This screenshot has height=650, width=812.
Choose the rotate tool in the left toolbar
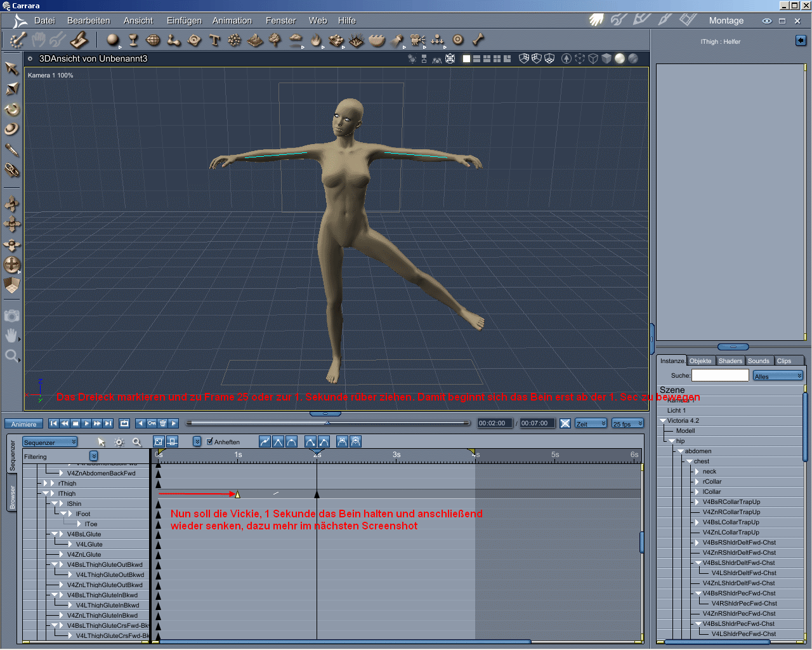11,109
